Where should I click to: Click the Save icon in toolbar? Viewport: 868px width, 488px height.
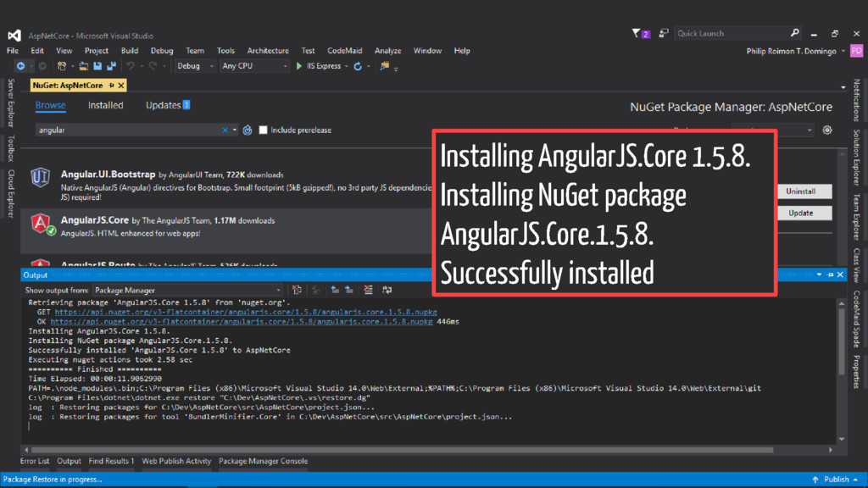click(x=97, y=66)
